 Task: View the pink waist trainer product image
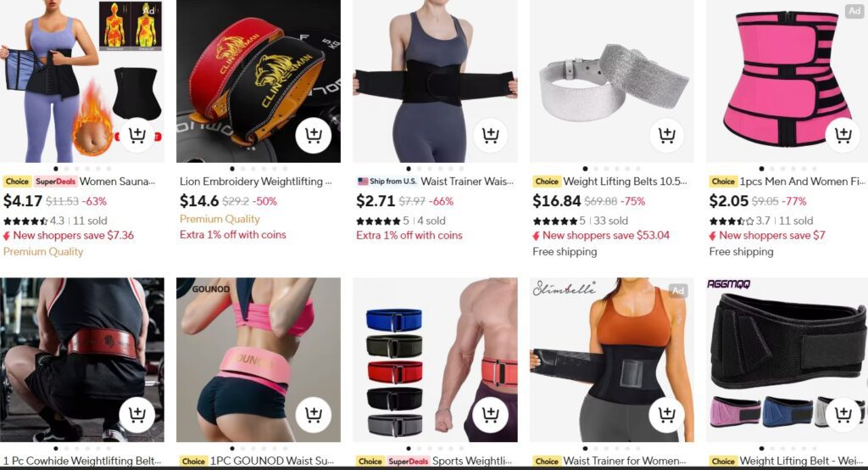(787, 81)
